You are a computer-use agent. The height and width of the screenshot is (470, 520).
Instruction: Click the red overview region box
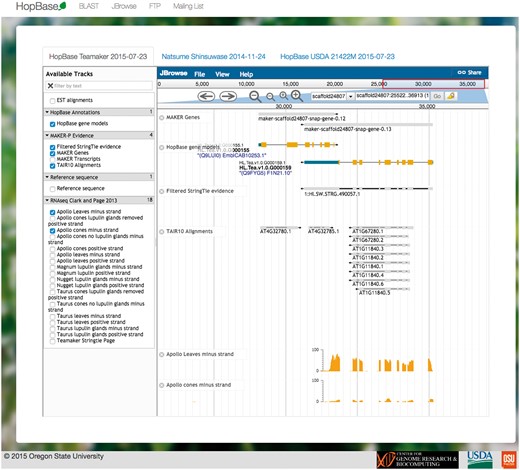(433, 84)
